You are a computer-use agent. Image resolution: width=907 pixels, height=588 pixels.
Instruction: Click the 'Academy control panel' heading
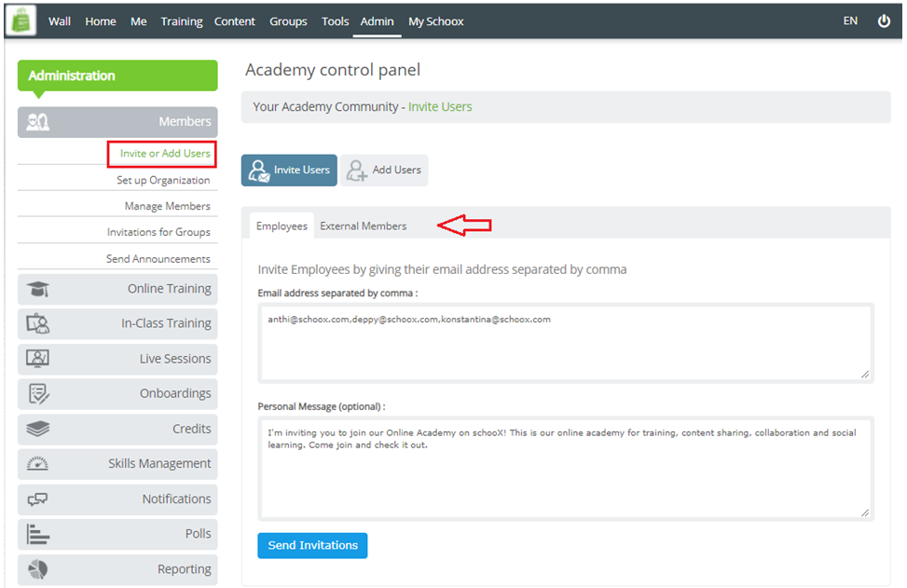coord(333,70)
